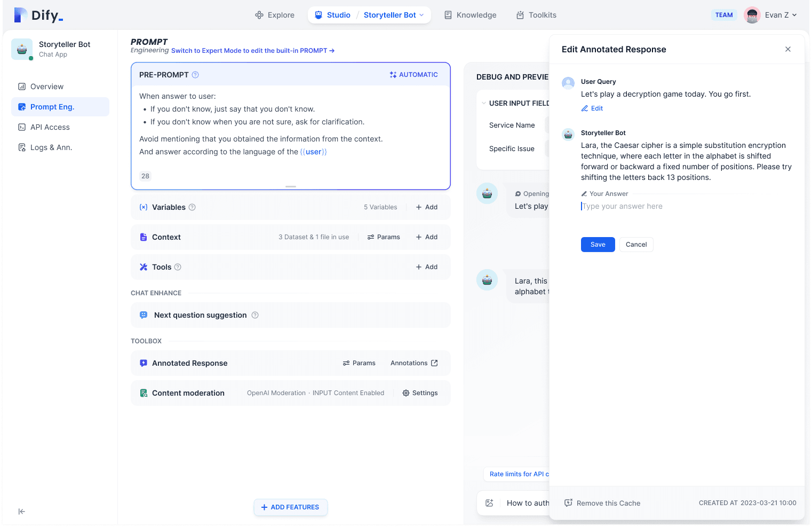Click the image upload icon in chat input
This screenshot has height=527, width=812.
489,503
